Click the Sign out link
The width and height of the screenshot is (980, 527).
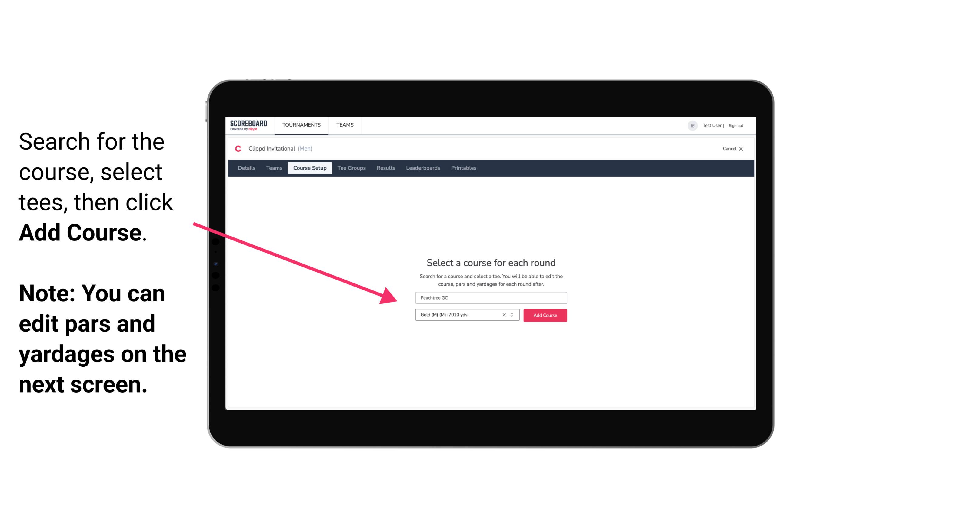[735, 125]
